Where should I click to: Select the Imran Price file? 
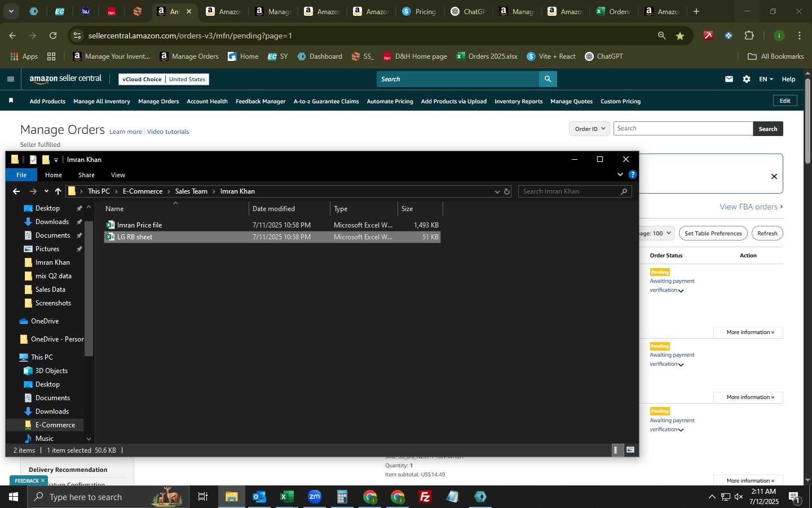point(272,225)
